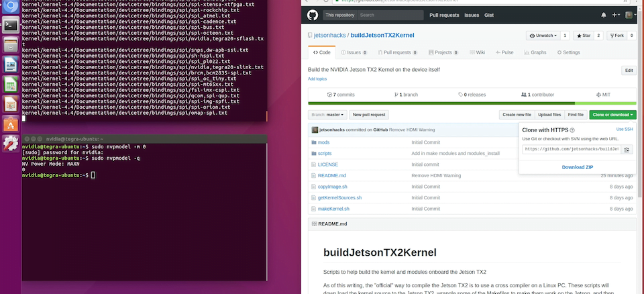Select the HTTPS clone URL field

tap(572, 149)
